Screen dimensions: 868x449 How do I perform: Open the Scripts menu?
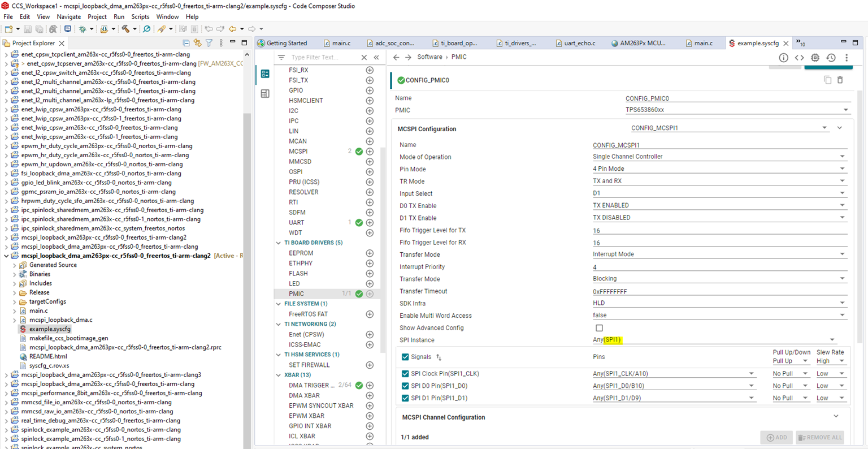tap(140, 17)
